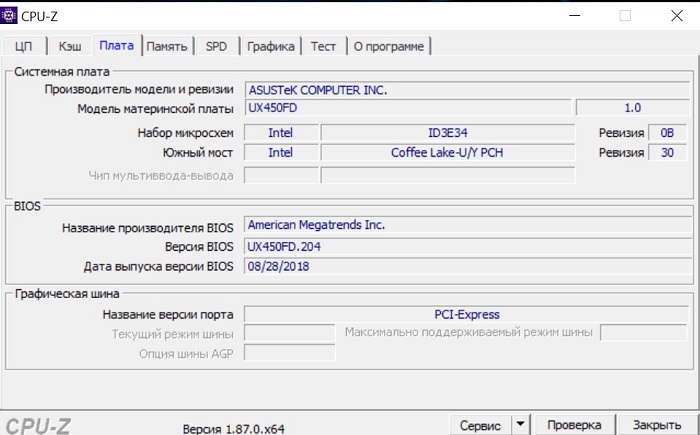Go to the Тест tab
Screen dimensions: 700x435
pos(323,46)
